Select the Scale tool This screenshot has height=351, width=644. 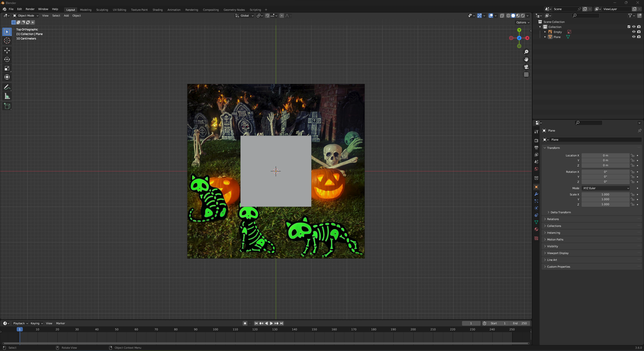pyautogui.click(x=7, y=68)
